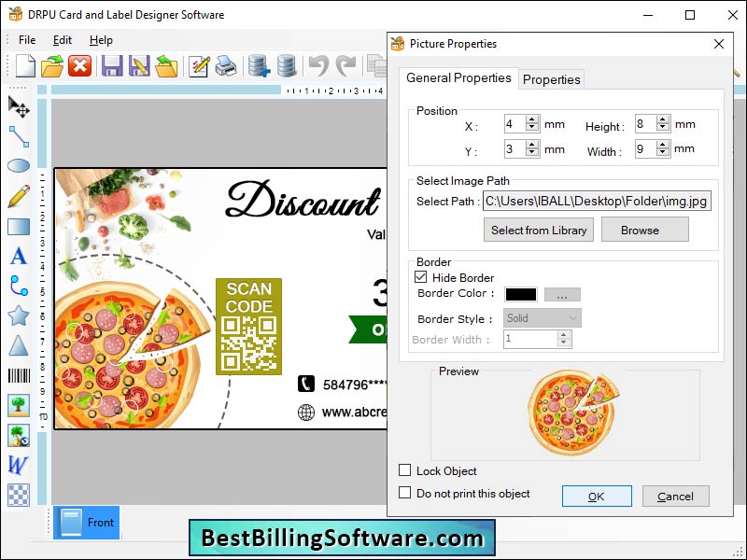Click the black Border Color swatch
This screenshot has width=747, height=560.
(x=521, y=294)
